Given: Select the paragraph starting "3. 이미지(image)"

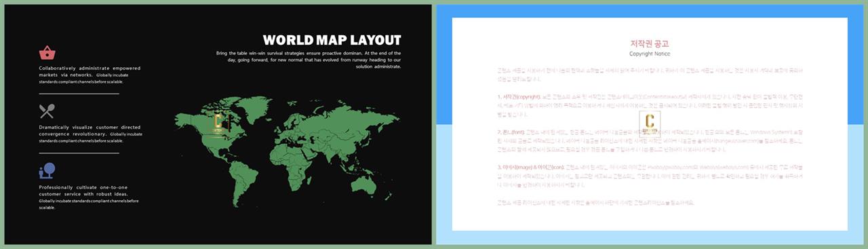Looking at the screenshot, I should 650,176.
